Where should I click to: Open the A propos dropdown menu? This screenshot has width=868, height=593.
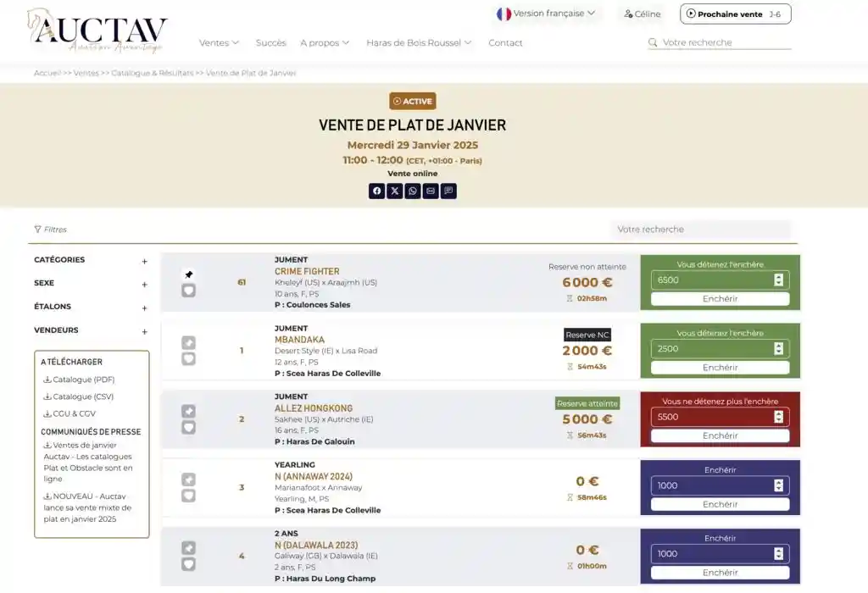[325, 42]
